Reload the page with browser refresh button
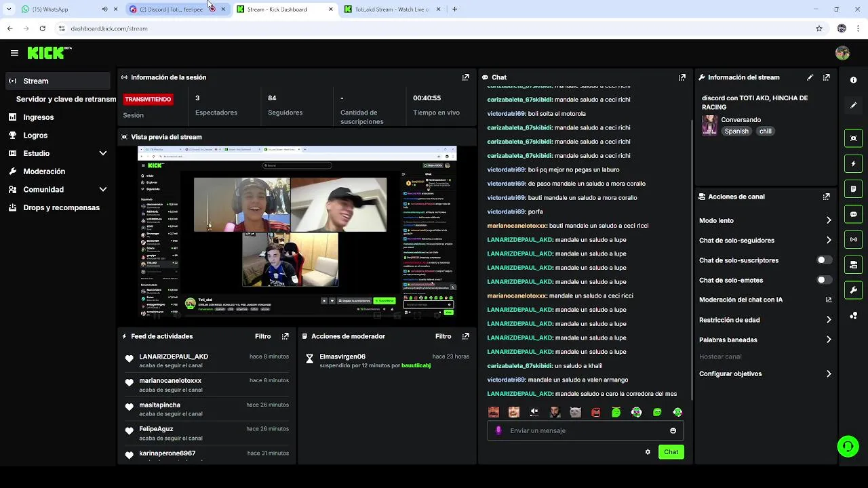The image size is (868, 488). click(42, 28)
